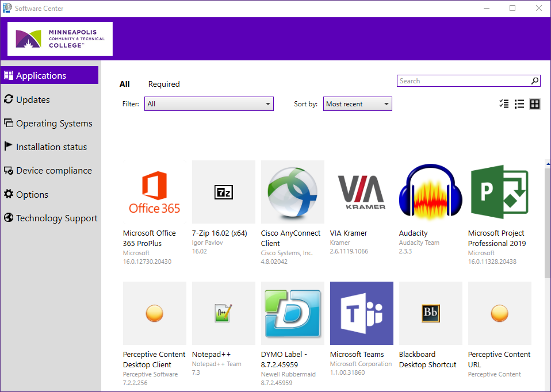Click the Microsoft Corporation publisher text

click(361, 364)
